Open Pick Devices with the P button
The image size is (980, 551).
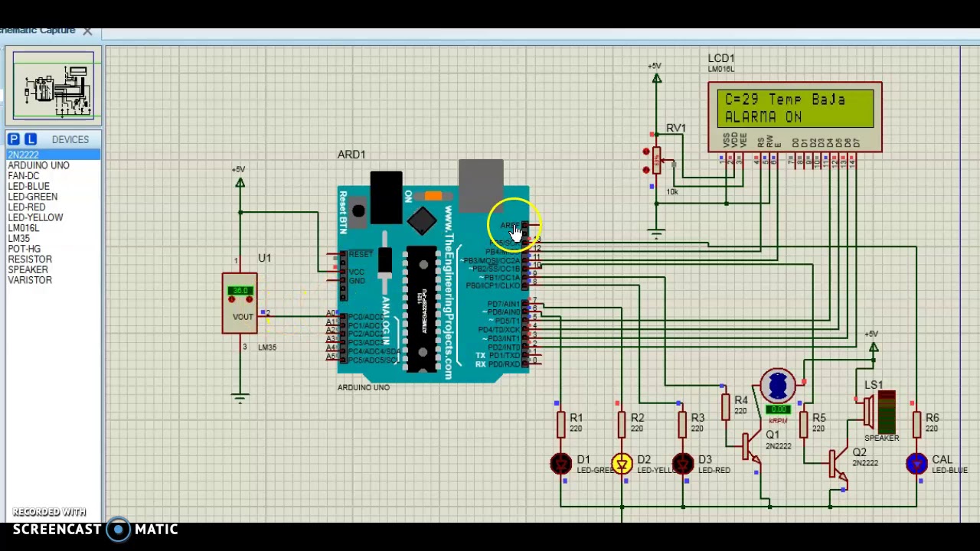(14, 139)
